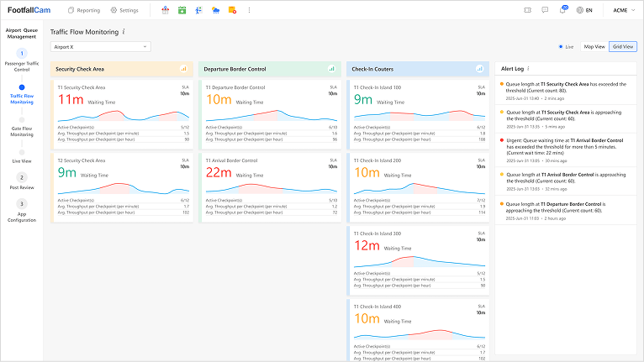Viewport: 644px width, 362px height.
Task: Open the T2 Security Check Area card
Action: point(122,188)
